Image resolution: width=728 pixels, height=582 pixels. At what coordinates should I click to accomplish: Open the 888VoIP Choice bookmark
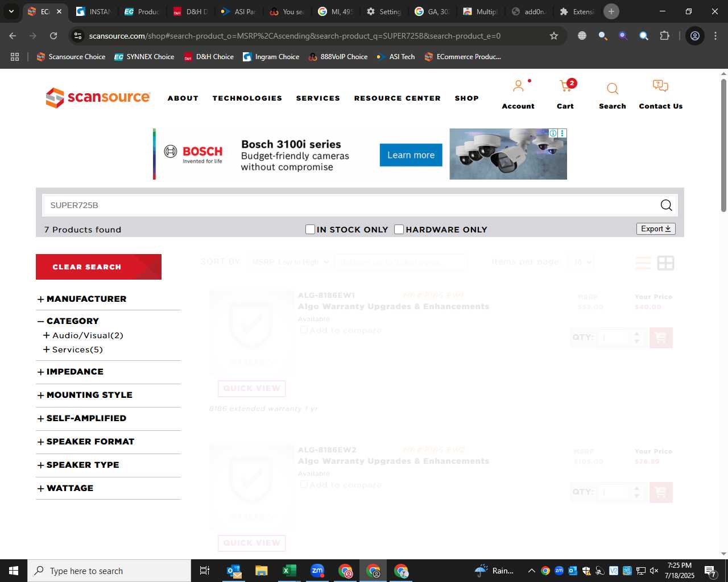pos(338,57)
